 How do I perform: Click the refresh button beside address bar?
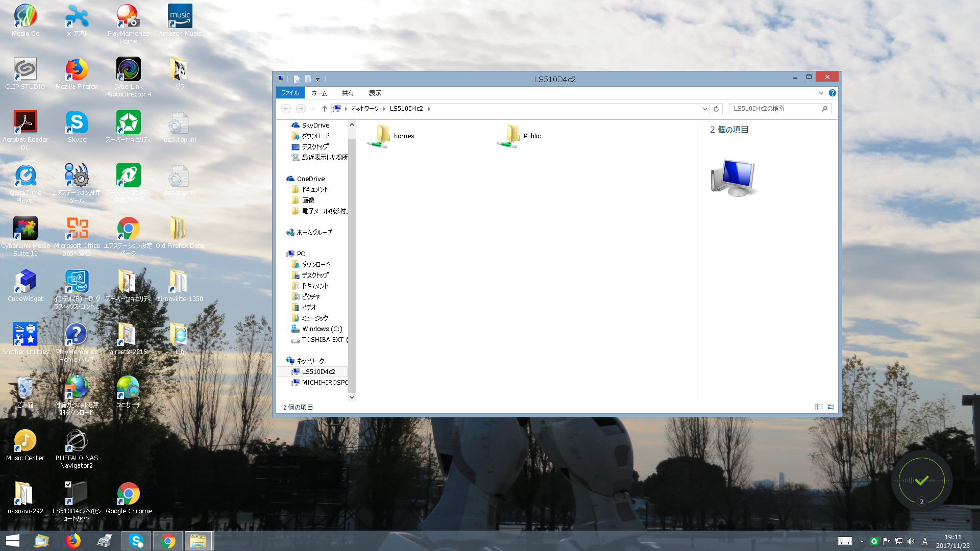pos(716,109)
